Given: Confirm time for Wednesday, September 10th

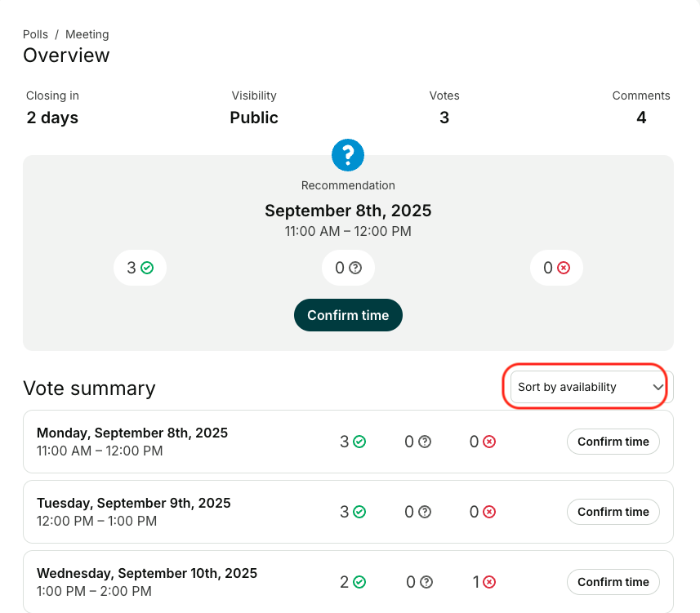Looking at the screenshot, I should point(613,582).
